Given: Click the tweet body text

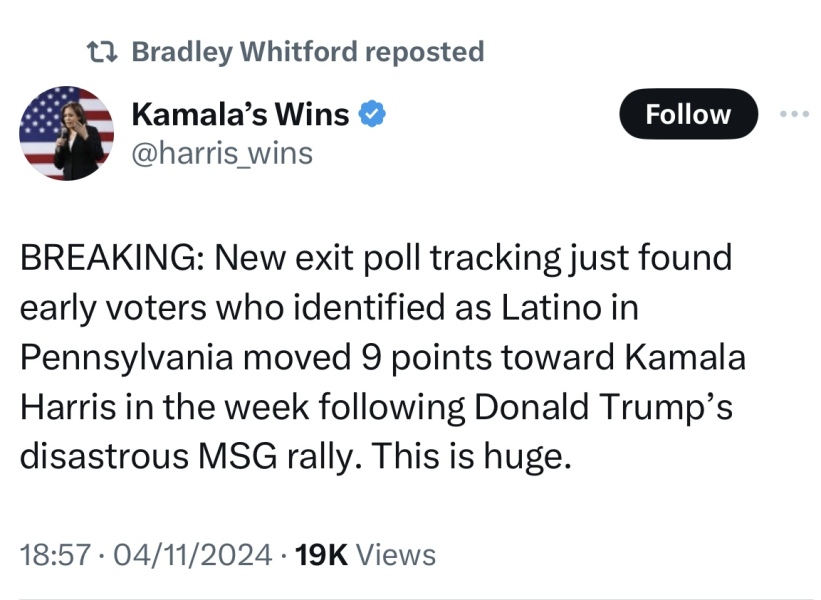Looking at the screenshot, I should tap(380, 355).
